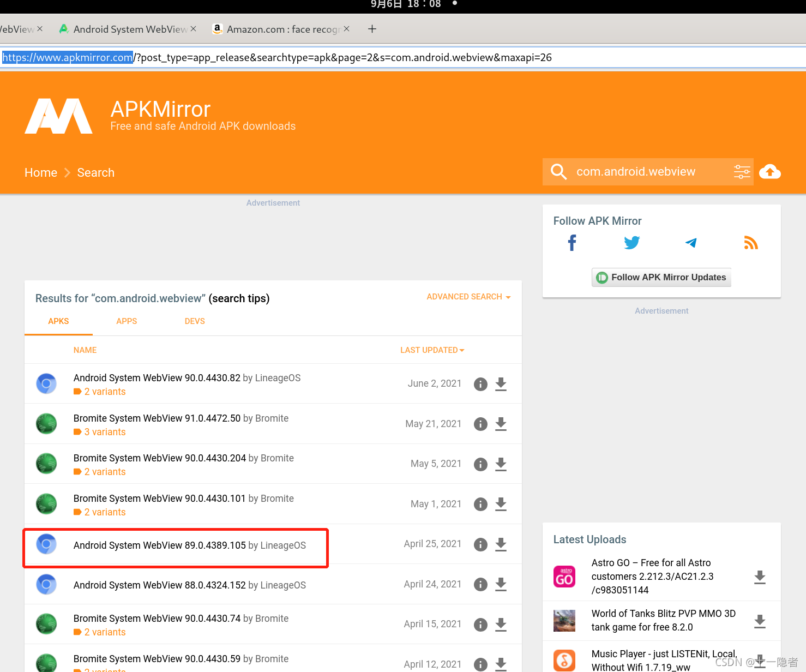This screenshot has height=672, width=806.
Task: Click the Music Player app thumbnail
Action: [x=564, y=661]
